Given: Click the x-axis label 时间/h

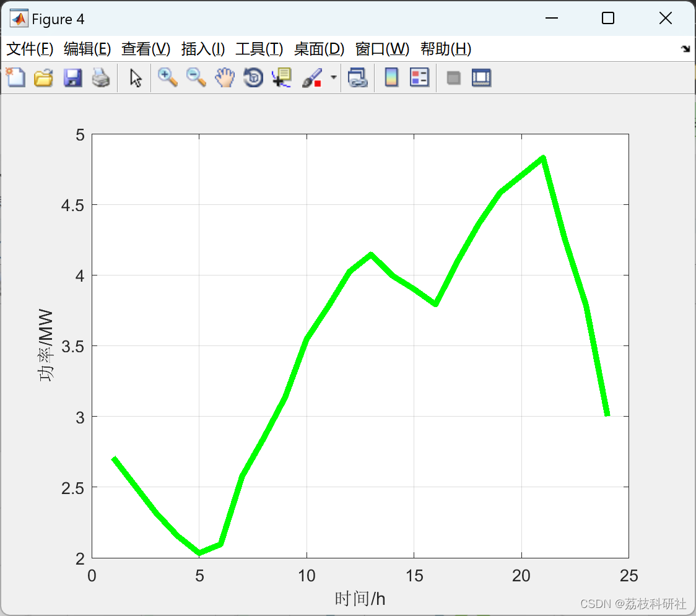Looking at the screenshot, I should tap(360, 599).
